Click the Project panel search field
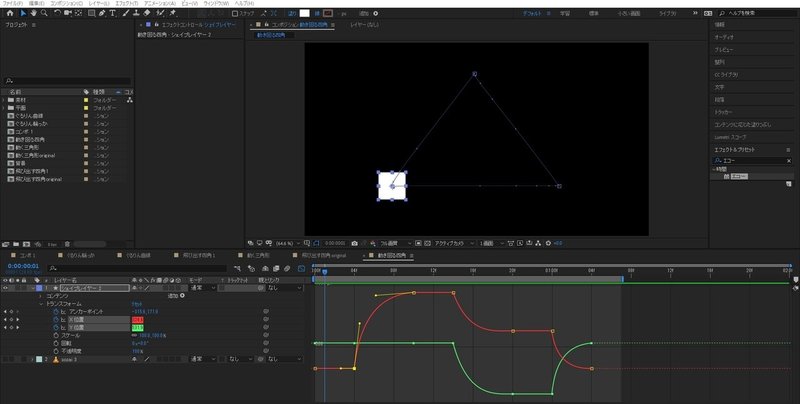 (x=67, y=81)
